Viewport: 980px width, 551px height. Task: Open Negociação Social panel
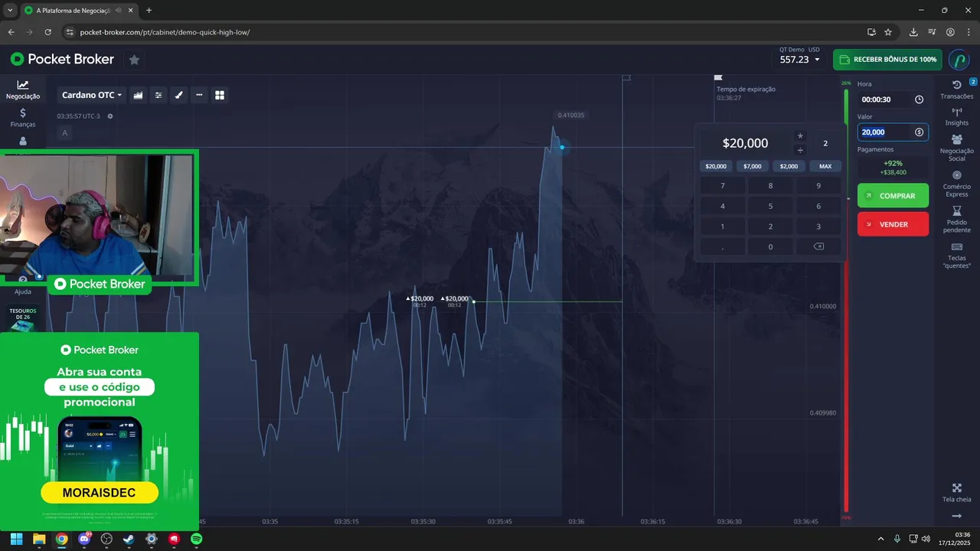coord(956,148)
